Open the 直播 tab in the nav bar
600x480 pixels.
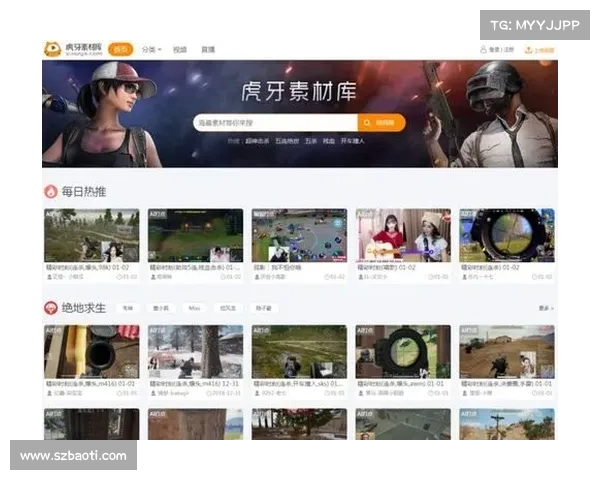208,49
